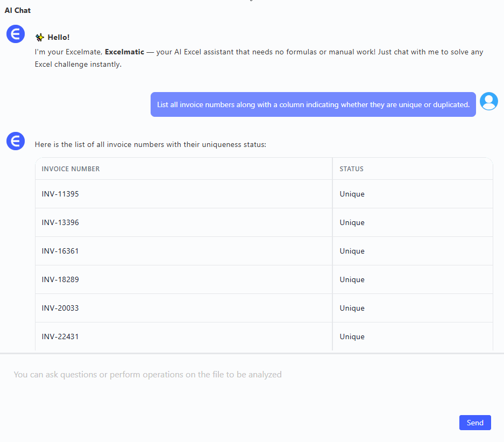Select the INV-20033 invoice cell
The width and height of the screenshot is (504, 442).
click(x=60, y=308)
